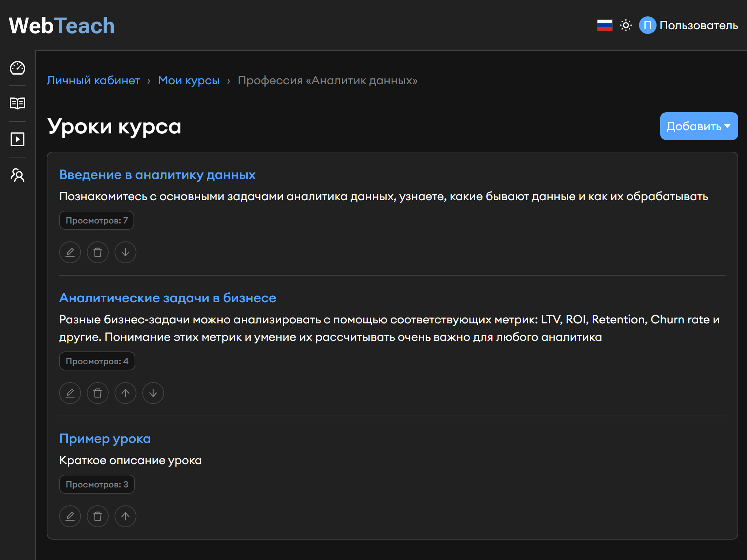Expand the "Добавить" dropdown button
747x560 pixels.
[x=699, y=126]
